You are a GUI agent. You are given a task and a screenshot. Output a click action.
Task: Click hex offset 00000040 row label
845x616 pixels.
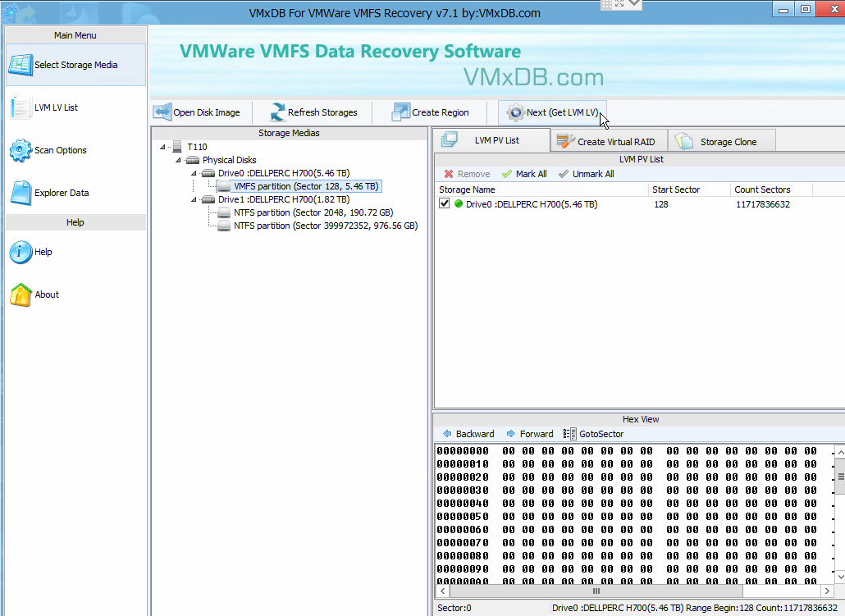463,504
